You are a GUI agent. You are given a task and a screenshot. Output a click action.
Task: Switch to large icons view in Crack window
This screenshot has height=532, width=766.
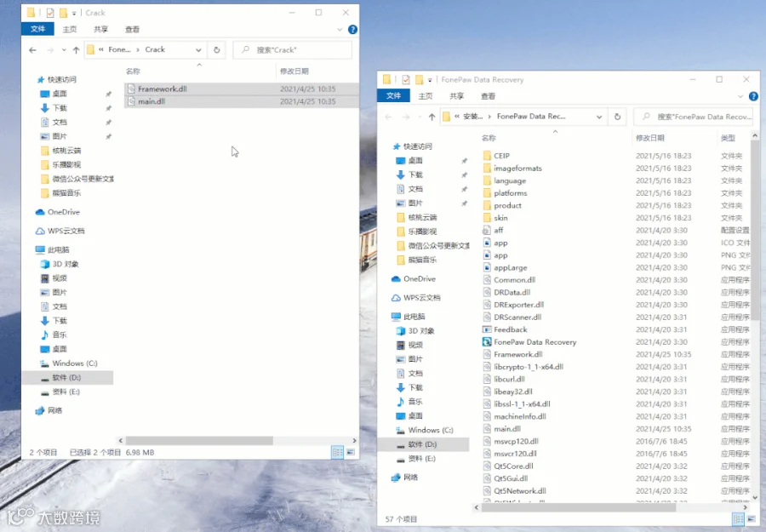click(351, 452)
